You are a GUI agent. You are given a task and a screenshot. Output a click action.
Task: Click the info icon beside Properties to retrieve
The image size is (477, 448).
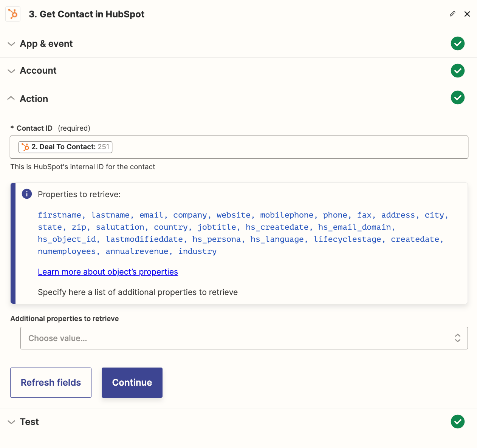[27, 194]
